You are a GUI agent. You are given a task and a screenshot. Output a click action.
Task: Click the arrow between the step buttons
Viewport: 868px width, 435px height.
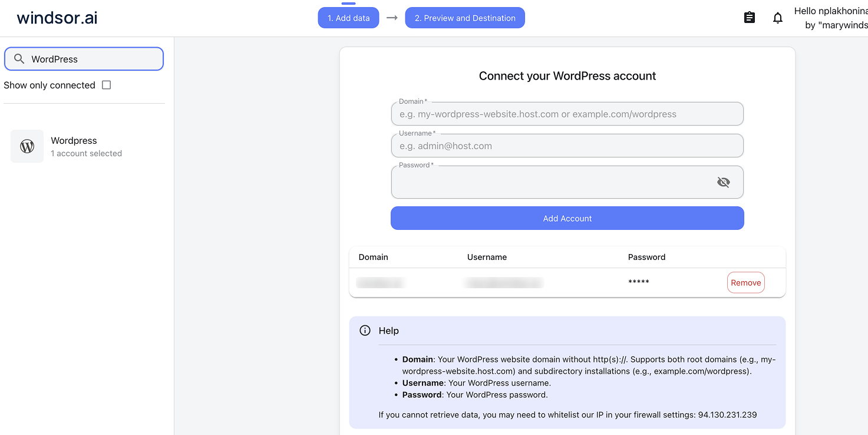[x=391, y=18]
